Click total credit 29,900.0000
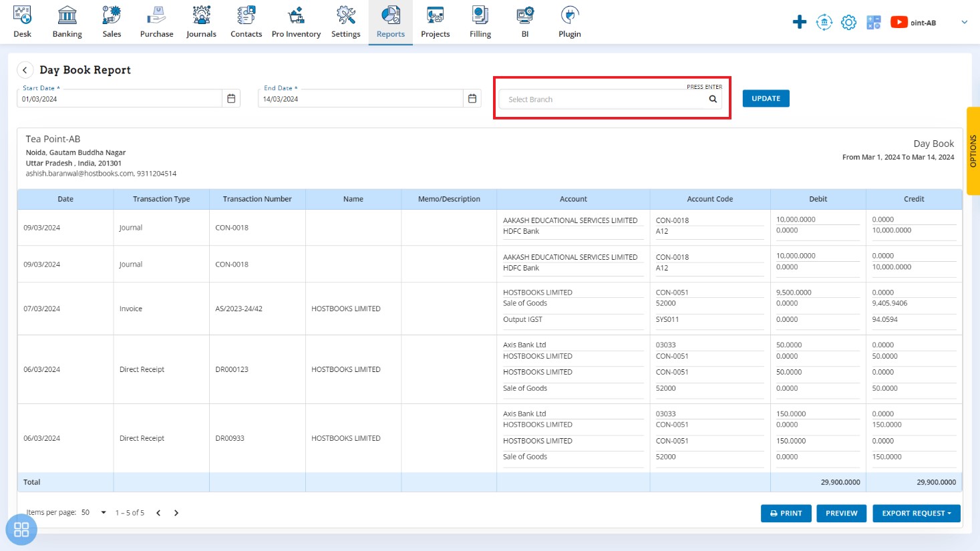This screenshot has width=980, height=551. click(936, 482)
